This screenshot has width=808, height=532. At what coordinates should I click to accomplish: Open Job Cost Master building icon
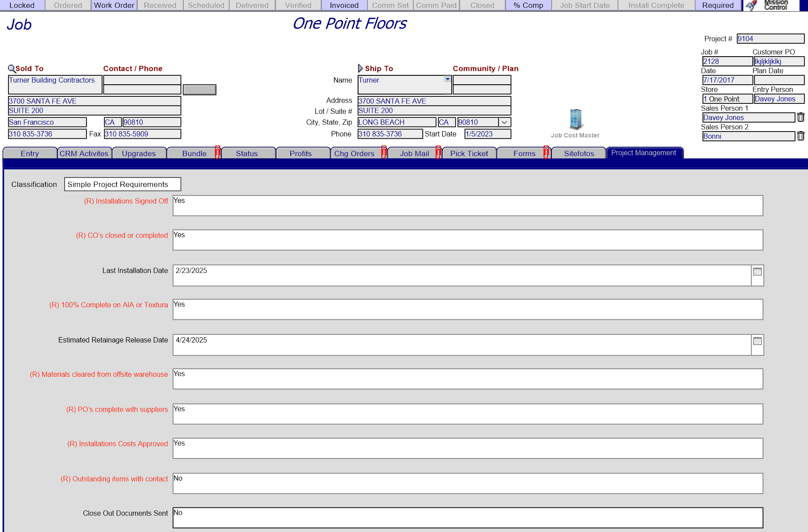pos(575,120)
